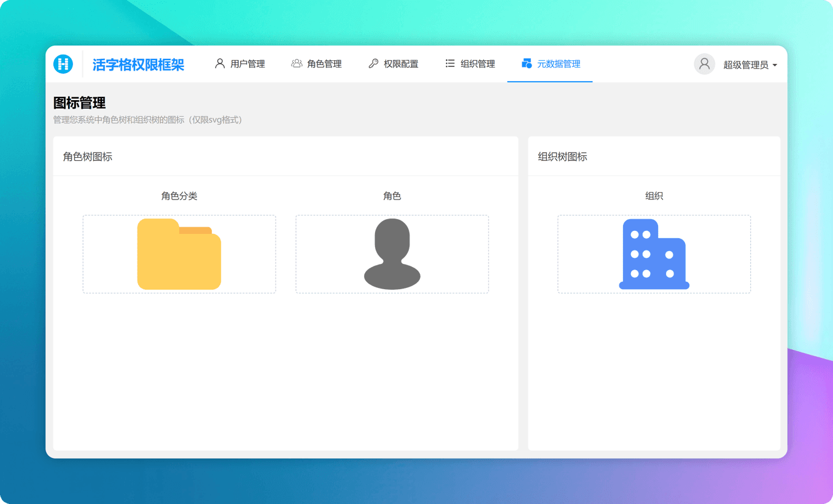
Task: Click the 组织管理 list icon
Action: point(450,63)
